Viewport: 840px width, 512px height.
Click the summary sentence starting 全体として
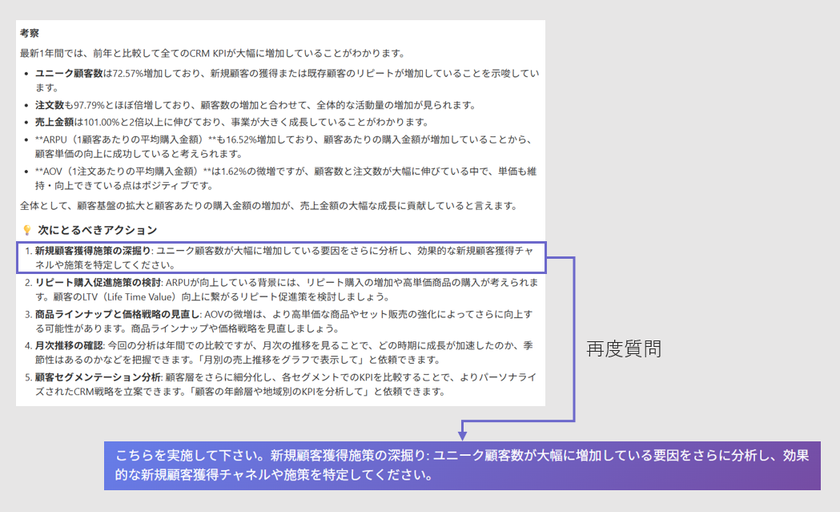[x=269, y=206]
